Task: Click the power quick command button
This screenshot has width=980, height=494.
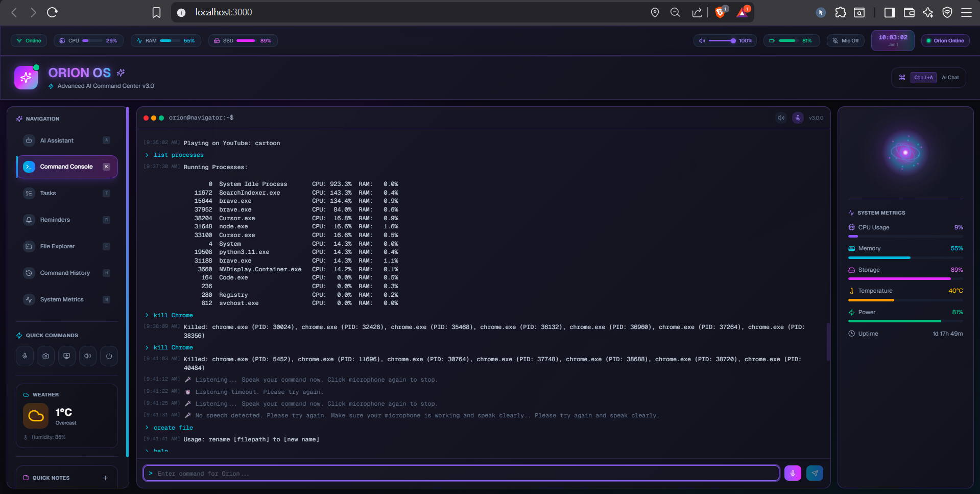Action: click(109, 356)
